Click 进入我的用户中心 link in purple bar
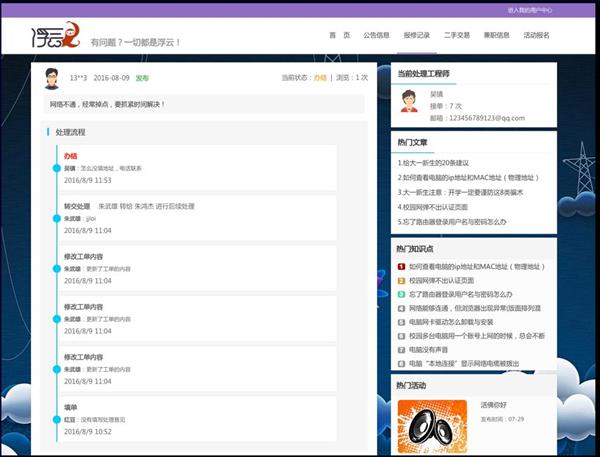The width and height of the screenshot is (600, 457). point(530,10)
